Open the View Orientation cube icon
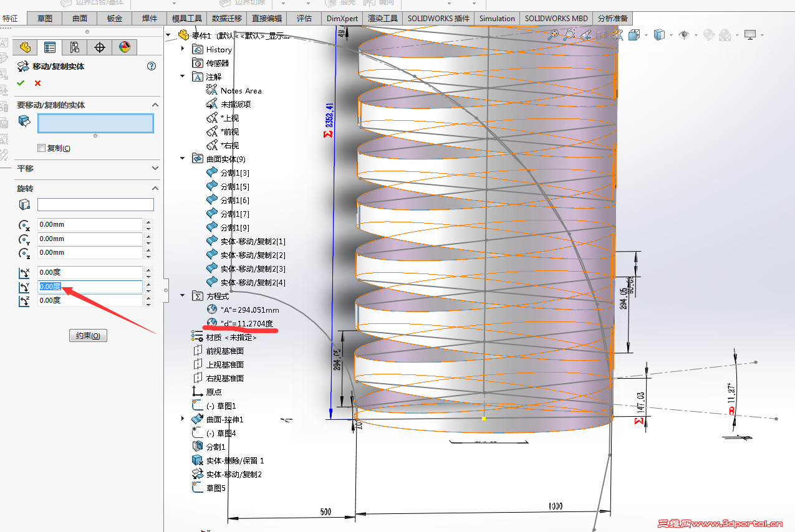This screenshot has width=795, height=532. pyautogui.click(x=634, y=35)
